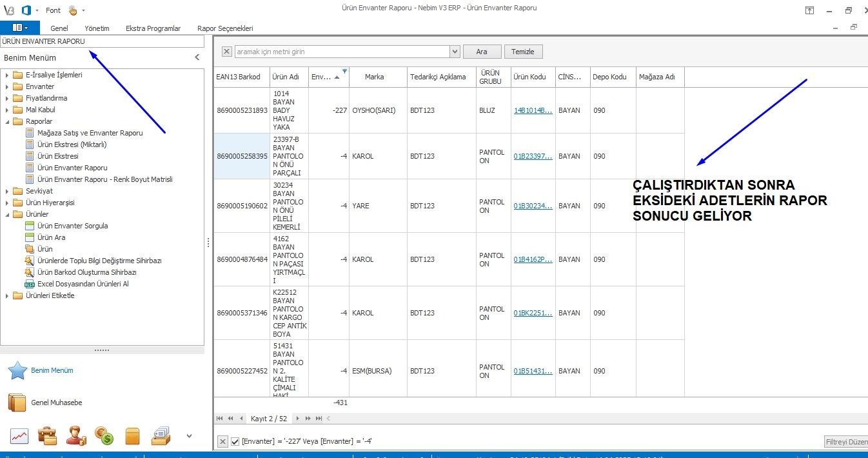Click the Temizle button
This screenshot has height=458, width=868.
(x=523, y=52)
